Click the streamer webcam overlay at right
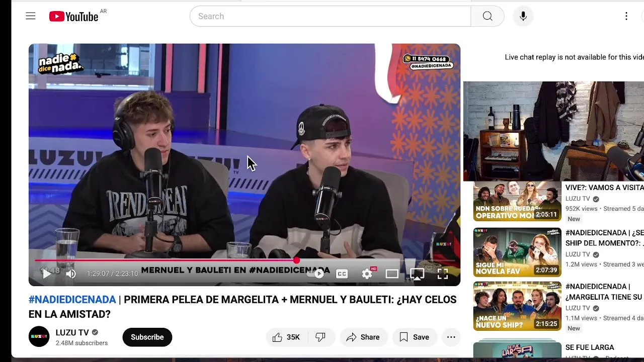Screen dimensions: 644x362 pos(553,131)
